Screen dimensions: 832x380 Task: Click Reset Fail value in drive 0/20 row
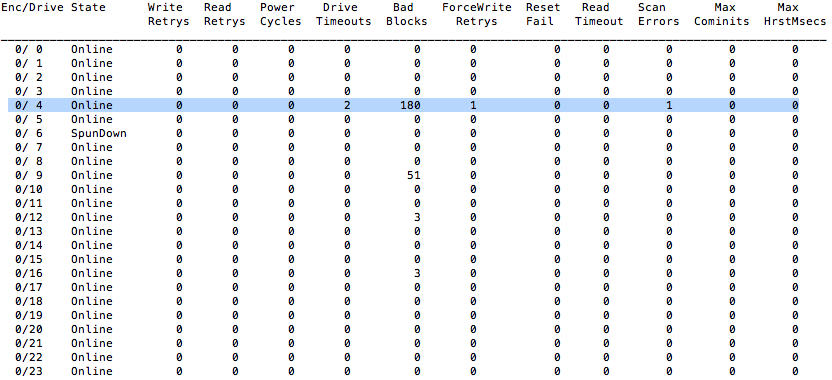point(557,329)
